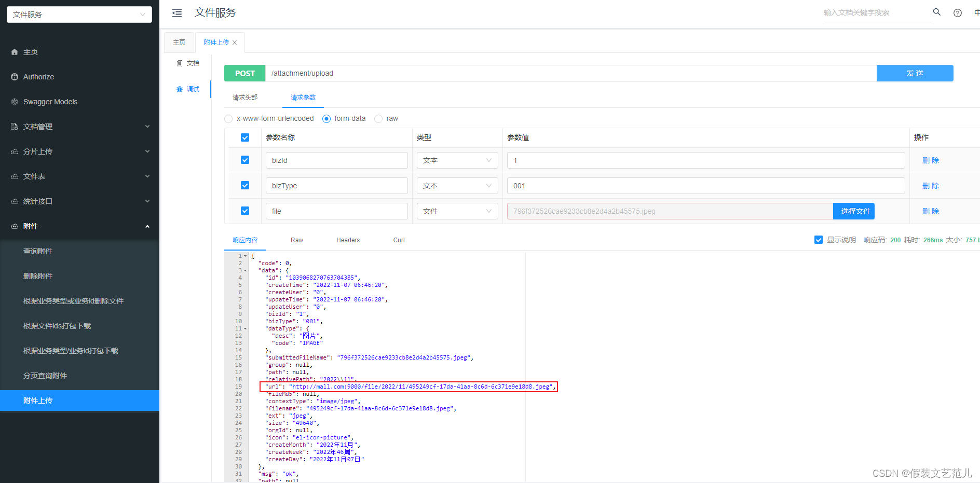The image size is (980, 483).
Task: Open the 文件服务 service dropdown
Action: point(79,15)
